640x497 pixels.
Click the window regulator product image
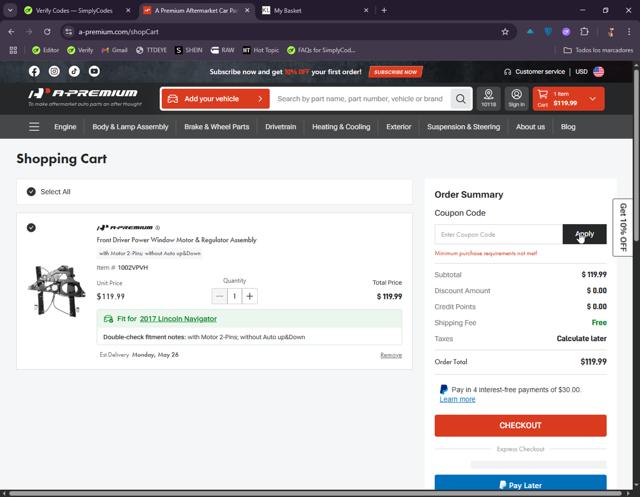click(x=56, y=291)
